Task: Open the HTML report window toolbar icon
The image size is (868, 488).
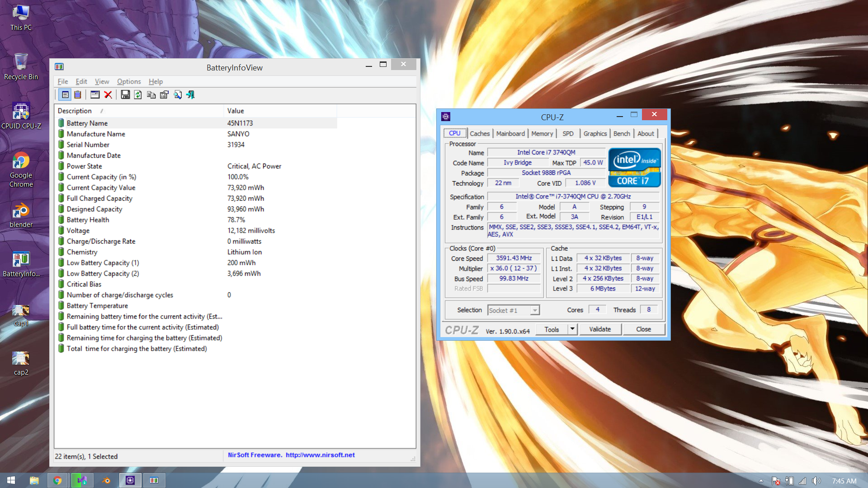Action: pos(95,94)
